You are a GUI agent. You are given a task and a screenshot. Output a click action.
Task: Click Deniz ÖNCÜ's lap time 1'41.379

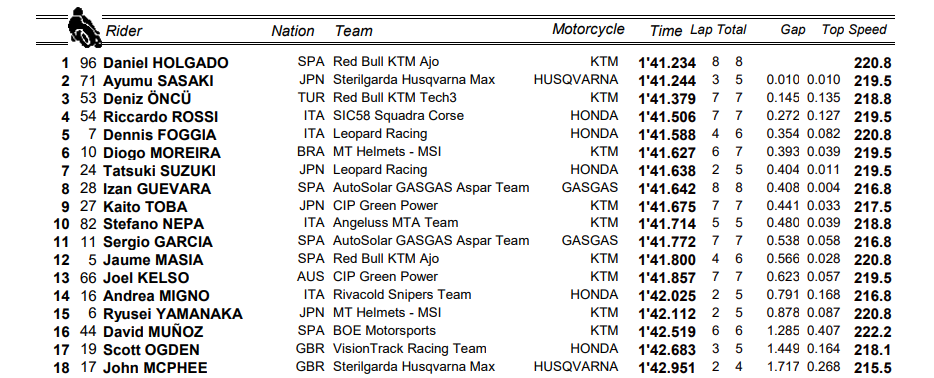(x=667, y=99)
